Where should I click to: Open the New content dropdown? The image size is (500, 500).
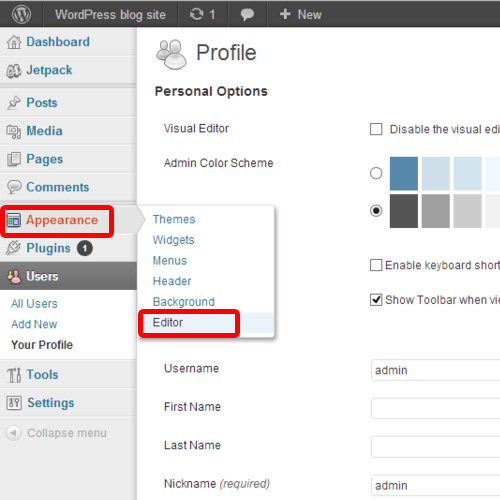pos(301,14)
